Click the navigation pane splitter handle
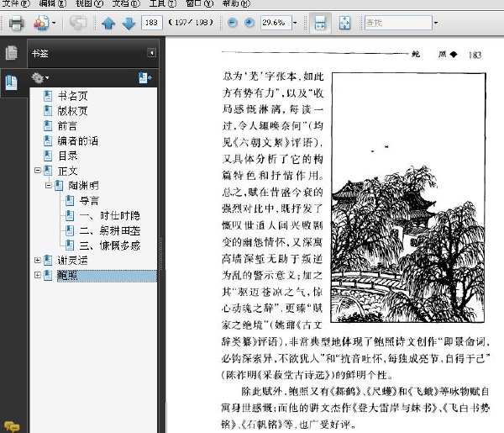504x433 pixels. click(x=161, y=254)
